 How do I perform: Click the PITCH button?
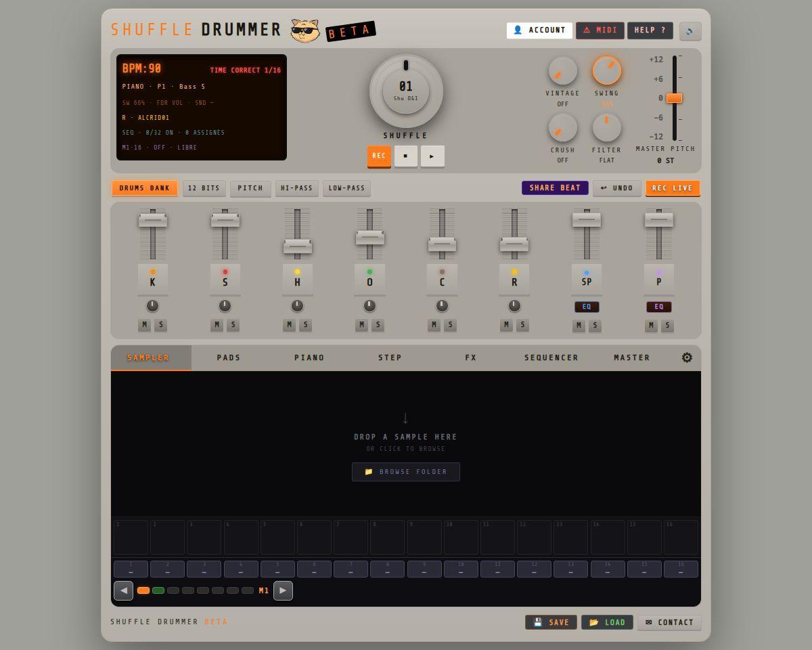[250, 188]
